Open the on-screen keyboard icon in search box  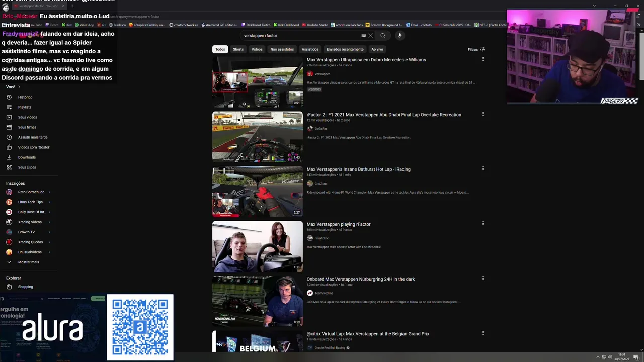click(x=364, y=36)
